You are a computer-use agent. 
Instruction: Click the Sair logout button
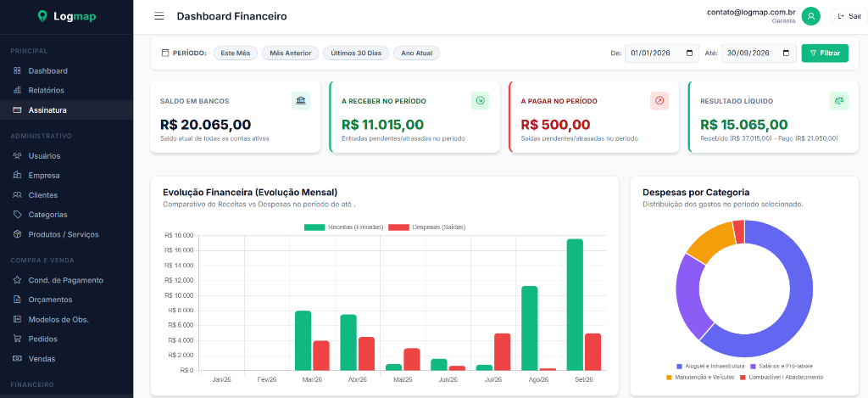click(849, 16)
